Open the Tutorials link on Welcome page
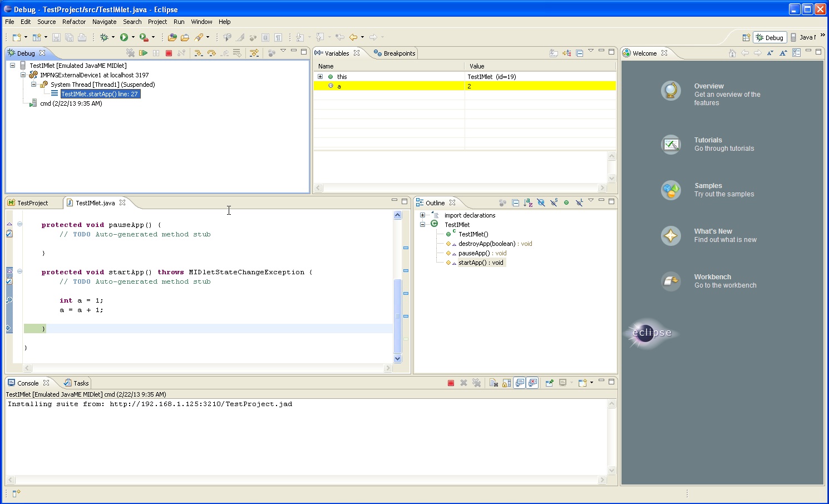829x504 pixels. [x=708, y=140]
